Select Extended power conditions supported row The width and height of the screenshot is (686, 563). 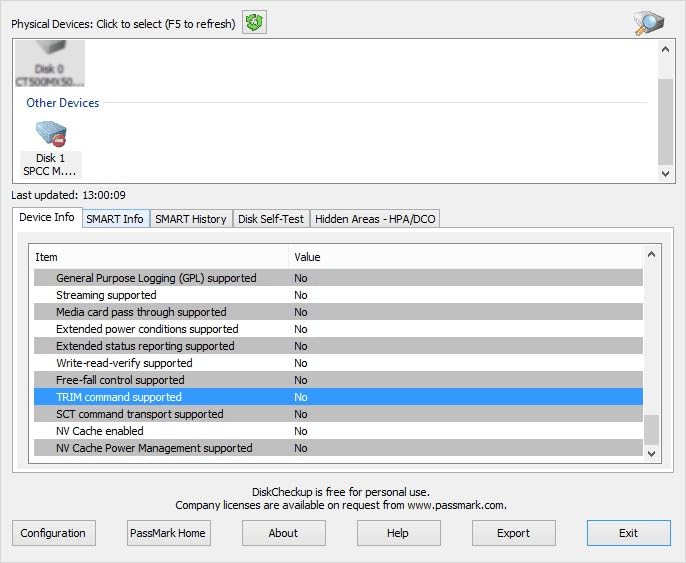click(x=338, y=329)
